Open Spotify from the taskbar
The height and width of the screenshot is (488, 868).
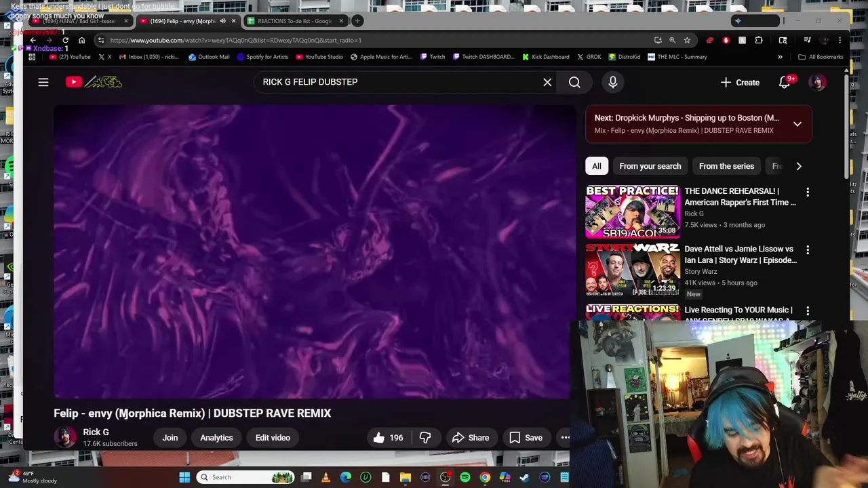click(465, 477)
